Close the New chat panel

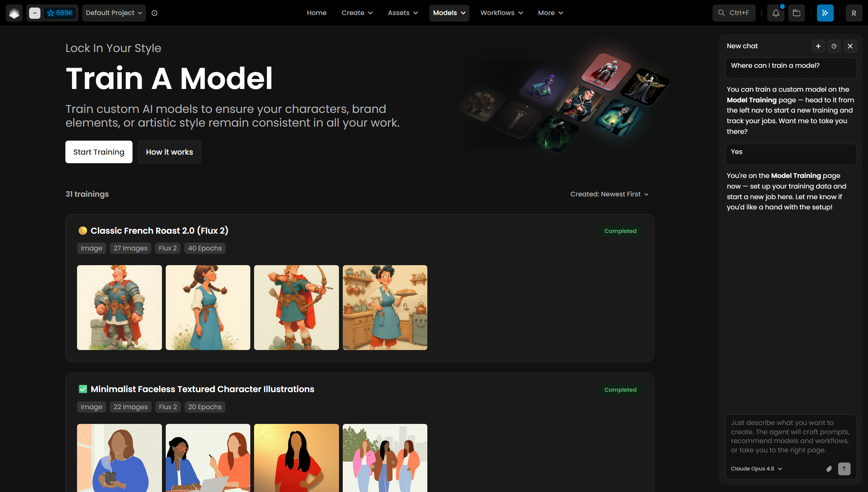[850, 46]
